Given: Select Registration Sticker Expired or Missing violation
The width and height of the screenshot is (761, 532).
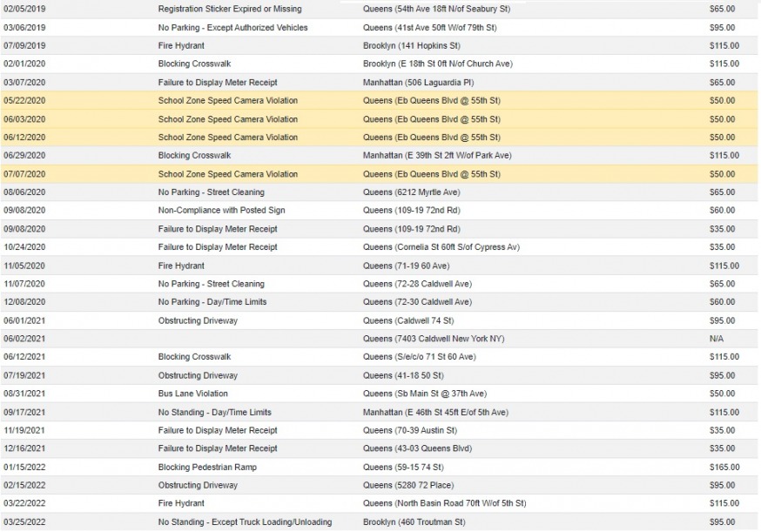Looking at the screenshot, I should [x=230, y=9].
